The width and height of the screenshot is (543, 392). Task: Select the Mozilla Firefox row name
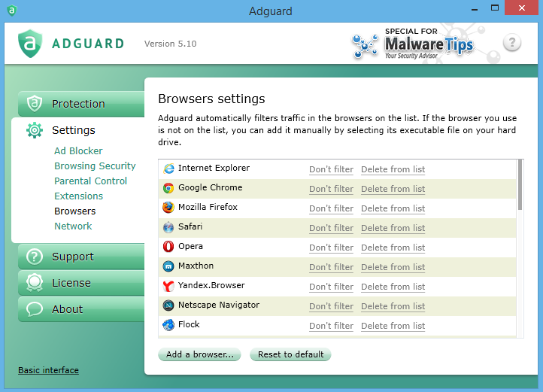[x=208, y=207]
